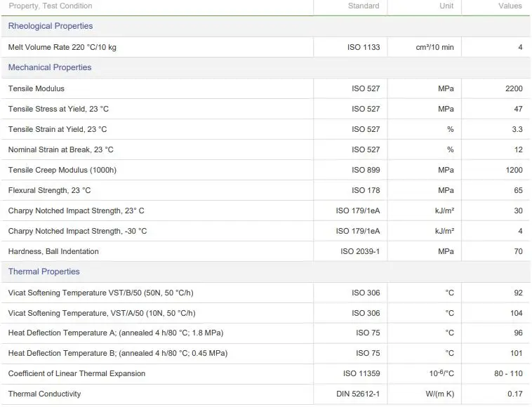This screenshot has width=532, height=407.
Task: Select the 80 - 110 value cell
Action: point(508,373)
